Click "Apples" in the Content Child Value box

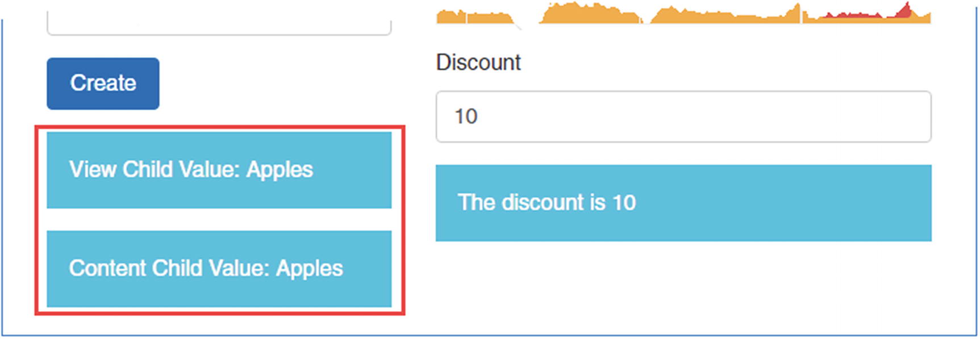(310, 269)
